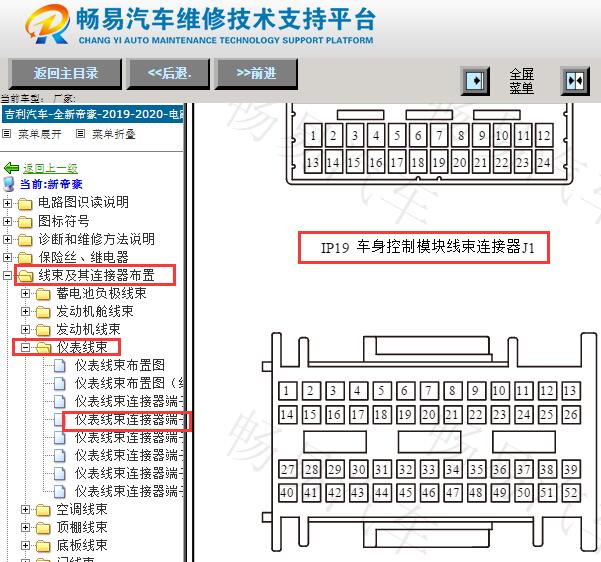Viewport: 601px width, 562px height.
Task: Click the document icon beside the second 仪表线束布置图（
Action: 59,383
